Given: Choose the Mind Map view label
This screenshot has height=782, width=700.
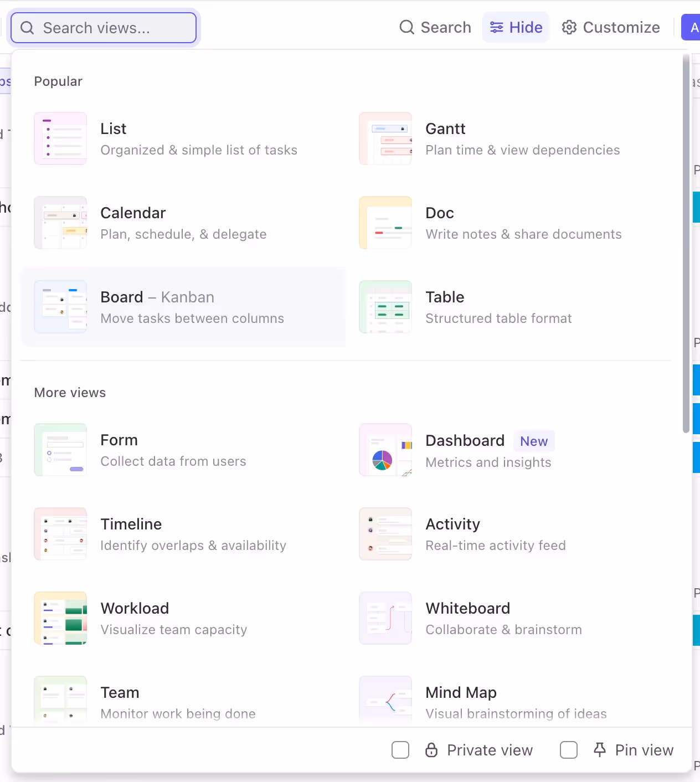Looking at the screenshot, I should coord(461,692).
